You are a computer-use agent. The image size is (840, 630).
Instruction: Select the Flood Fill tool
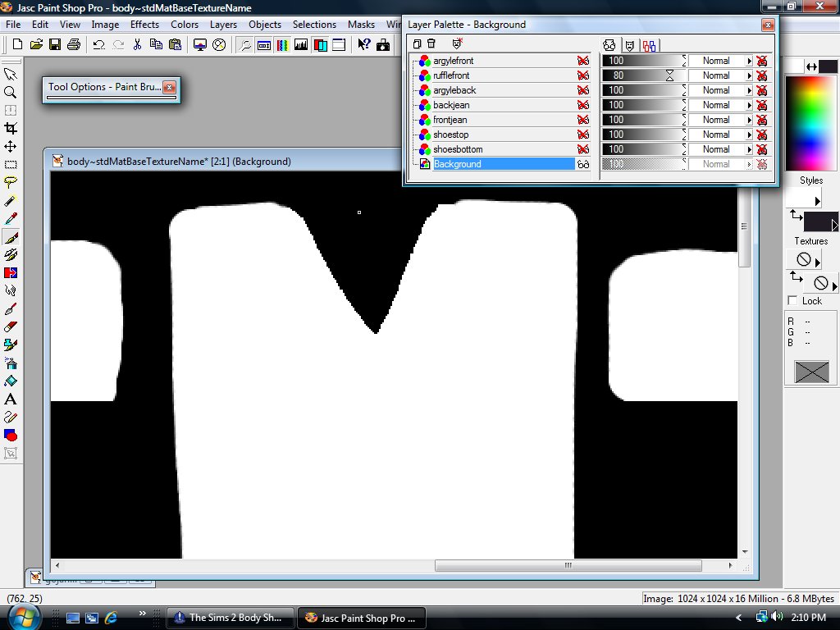[x=10, y=381]
